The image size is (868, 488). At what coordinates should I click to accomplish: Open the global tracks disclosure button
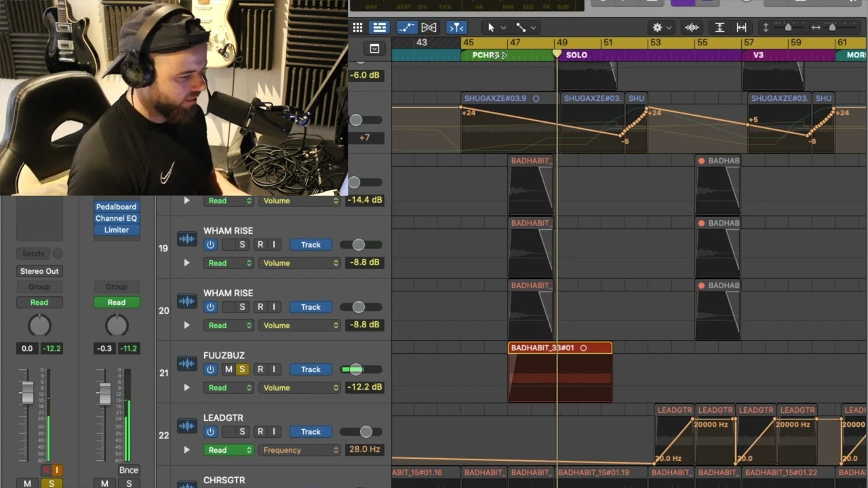374,49
